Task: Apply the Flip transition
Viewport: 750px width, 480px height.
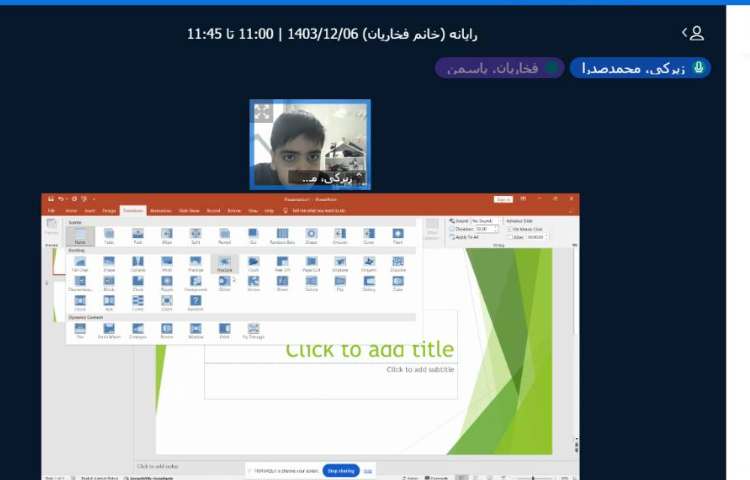Action: tap(340, 283)
